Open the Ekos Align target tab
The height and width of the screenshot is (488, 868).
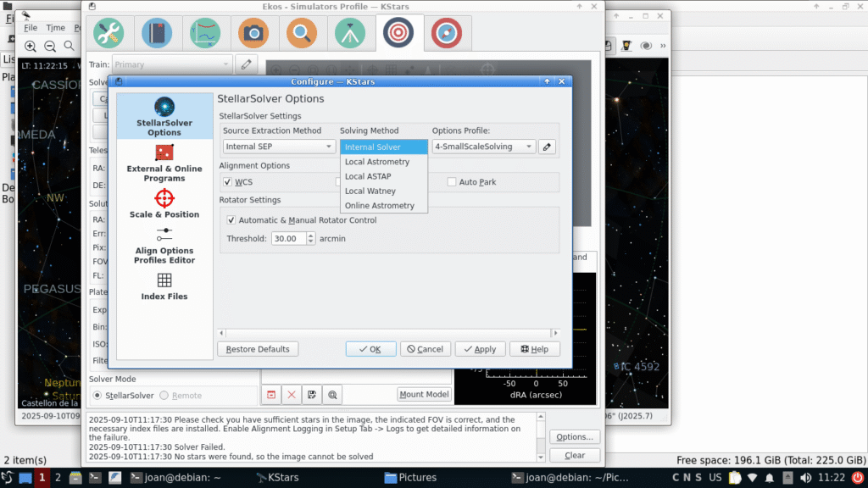click(x=398, y=33)
